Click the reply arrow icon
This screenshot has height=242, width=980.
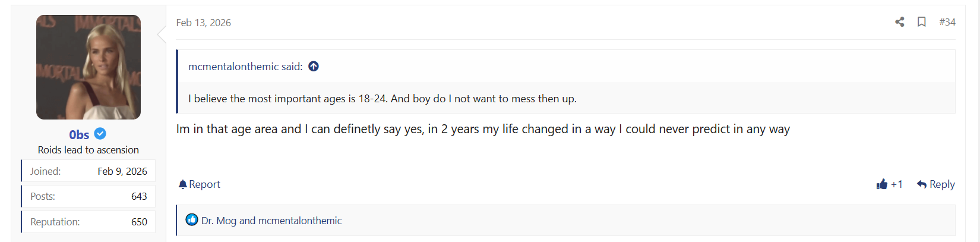(922, 184)
